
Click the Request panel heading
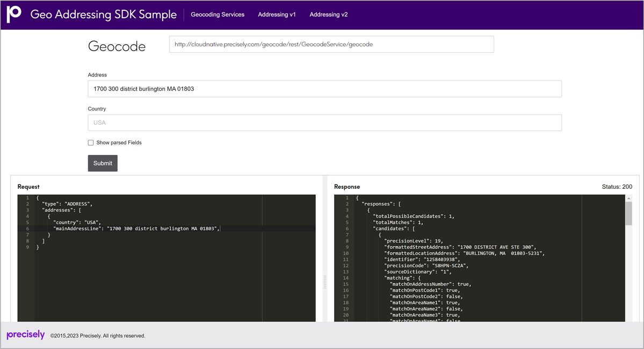[28, 187]
